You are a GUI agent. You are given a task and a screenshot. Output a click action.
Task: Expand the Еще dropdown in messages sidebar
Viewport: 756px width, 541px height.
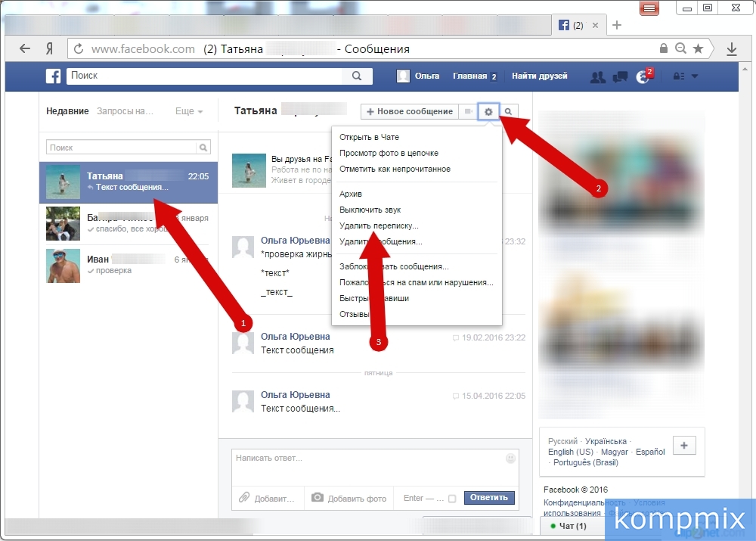coord(189,111)
